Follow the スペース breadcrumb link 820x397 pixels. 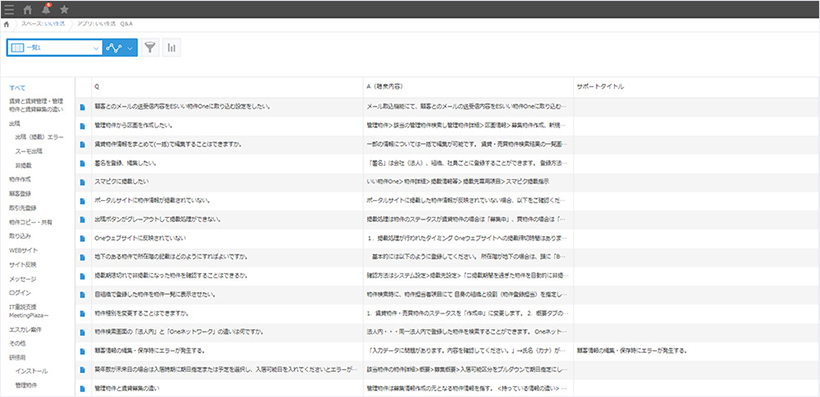[43, 24]
